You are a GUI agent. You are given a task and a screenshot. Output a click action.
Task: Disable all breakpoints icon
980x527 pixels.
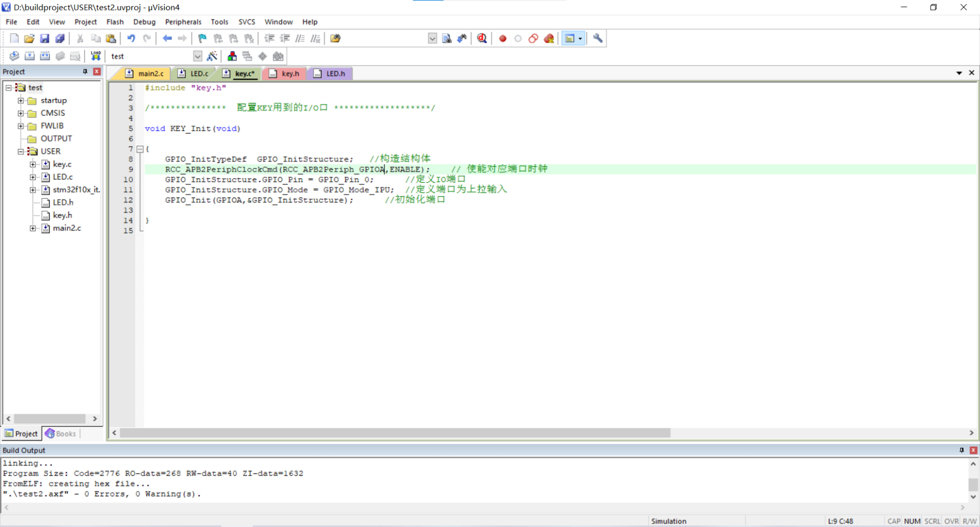click(533, 38)
